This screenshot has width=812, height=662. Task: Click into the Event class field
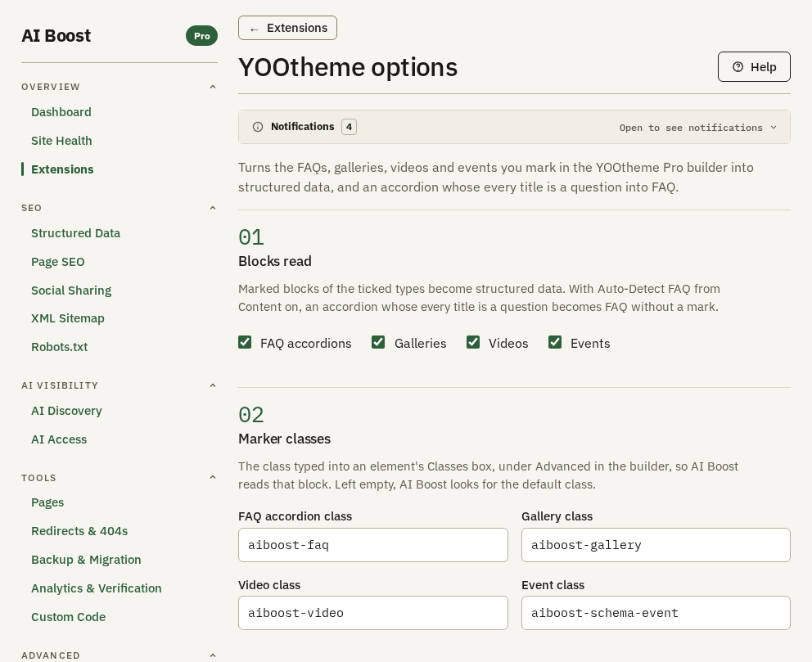656,613
